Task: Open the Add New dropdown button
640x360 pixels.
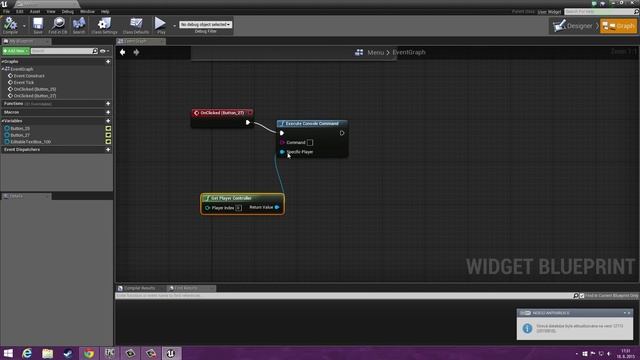Action: coord(16,51)
